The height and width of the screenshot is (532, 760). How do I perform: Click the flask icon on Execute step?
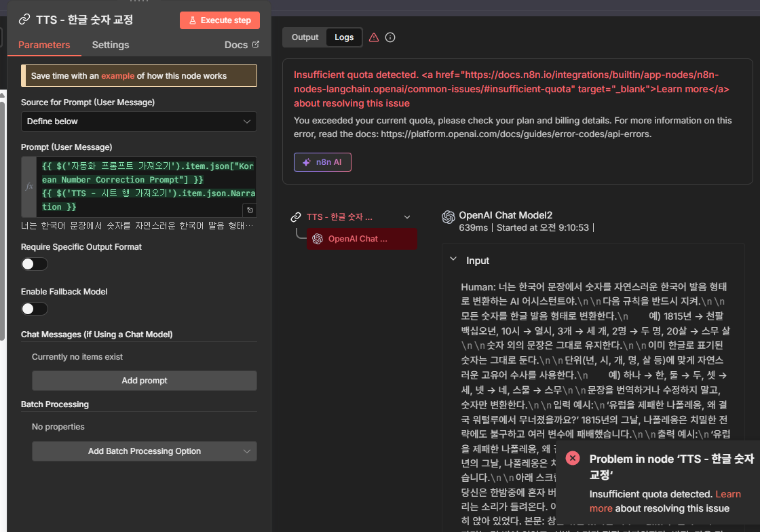point(193,20)
